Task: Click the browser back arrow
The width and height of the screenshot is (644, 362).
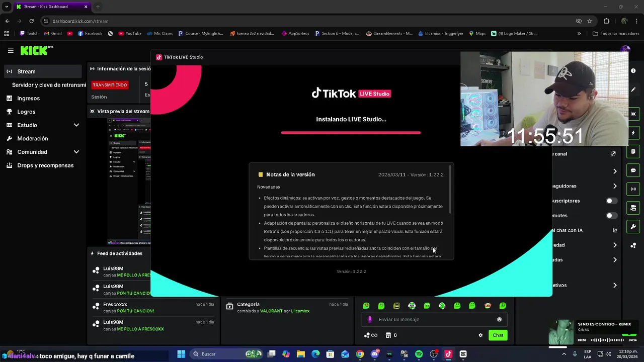Action: pos(7,21)
